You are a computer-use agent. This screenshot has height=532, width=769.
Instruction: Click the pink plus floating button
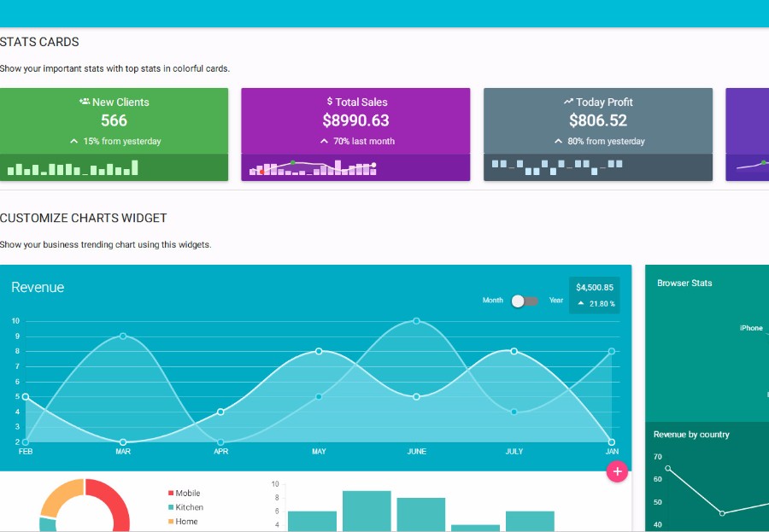point(617,471)
